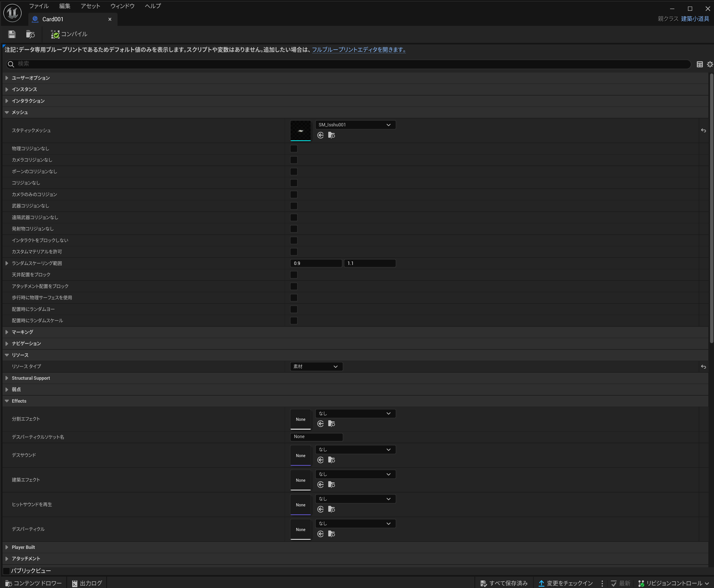Viewport: 714px width, 588px height.
Task: Open the SM_Isshu001 static mesh dropdown
Action: click(x=355, y=125)
